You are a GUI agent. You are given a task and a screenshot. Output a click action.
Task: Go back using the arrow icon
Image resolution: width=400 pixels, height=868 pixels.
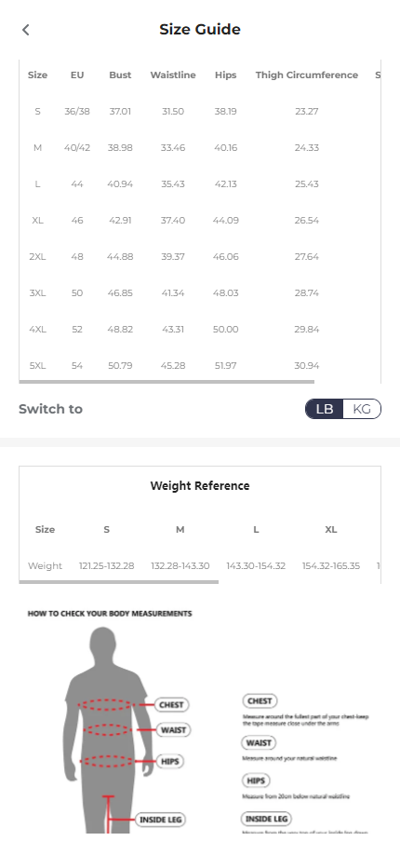pos(25,30)
